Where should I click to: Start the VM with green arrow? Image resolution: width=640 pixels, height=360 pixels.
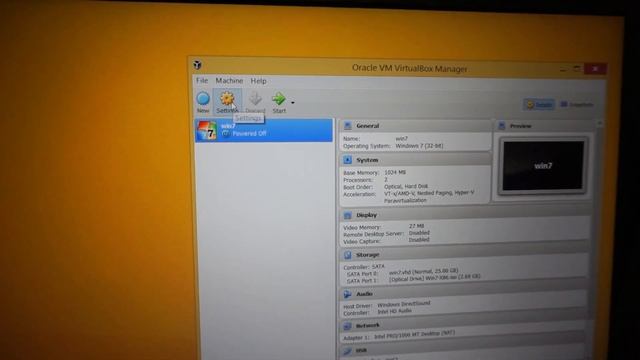[x=279, y=99]
